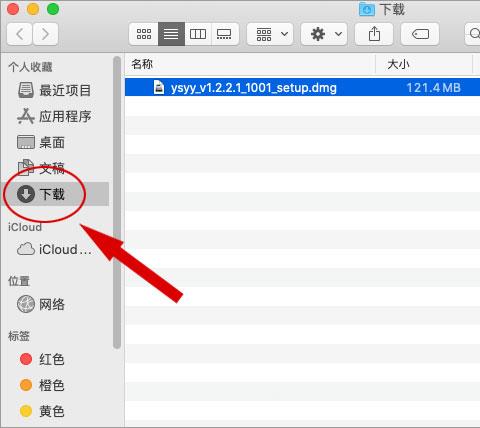This screenshot has height=428, width=480.
Task: Click the 下载 folder icon in the title bar
Action: (367, 9)
